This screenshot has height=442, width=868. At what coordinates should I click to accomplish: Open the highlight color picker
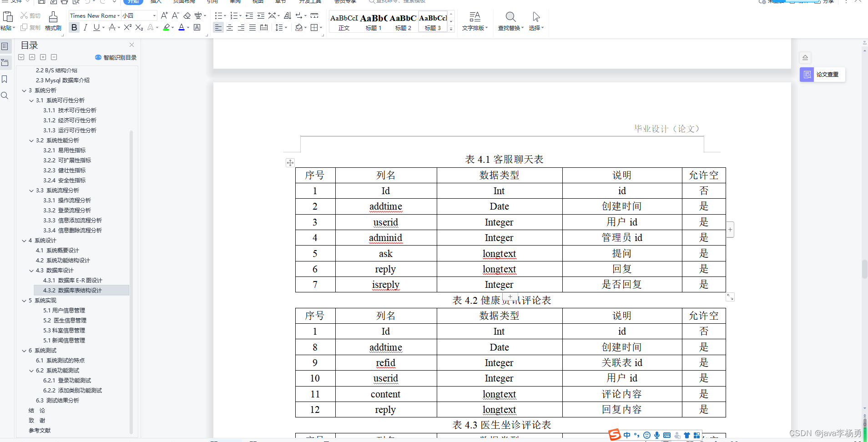click(172, 28)
